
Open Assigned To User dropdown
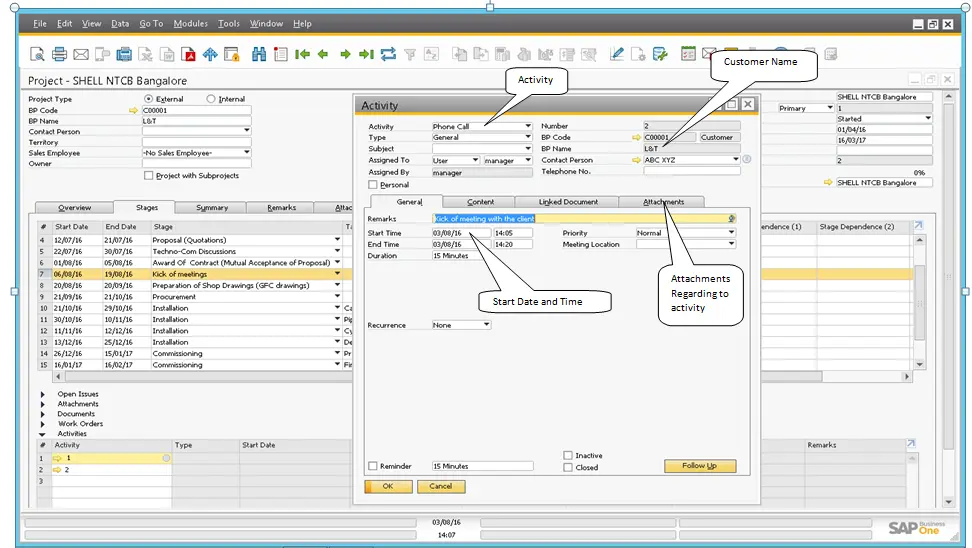pos(475,160)
